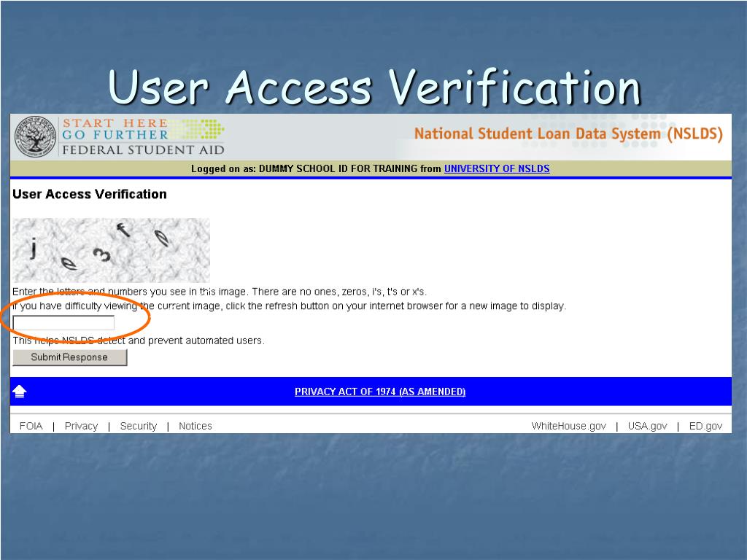Visit the WhiteHouse.gov footer link

(x=569, y=426)
